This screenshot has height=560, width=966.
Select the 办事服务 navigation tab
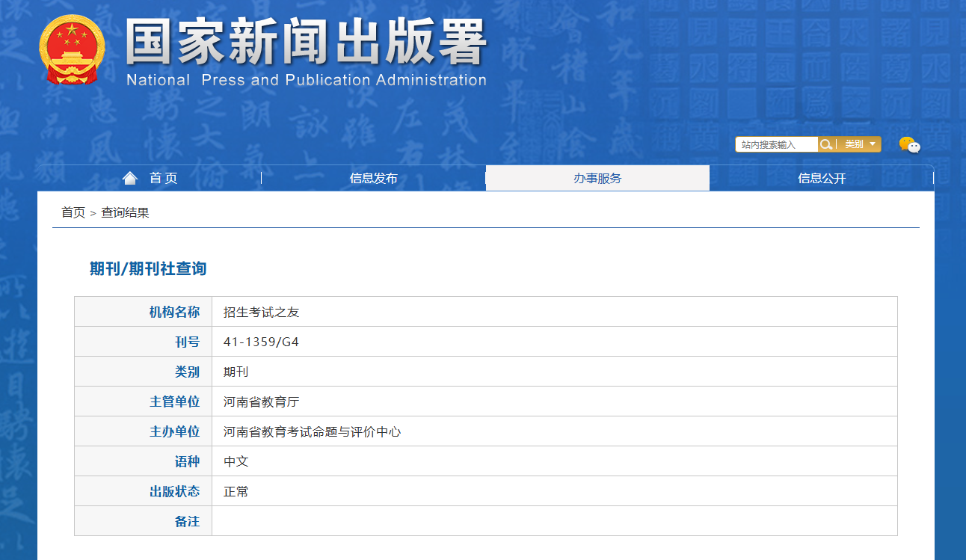597,178
